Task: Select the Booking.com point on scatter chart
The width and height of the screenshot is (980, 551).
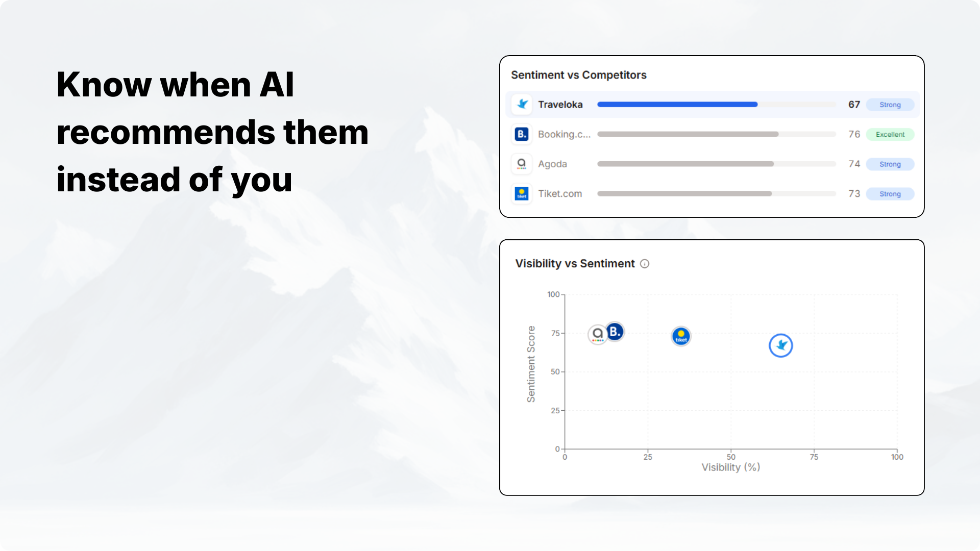Action: (x=615, y=332)
